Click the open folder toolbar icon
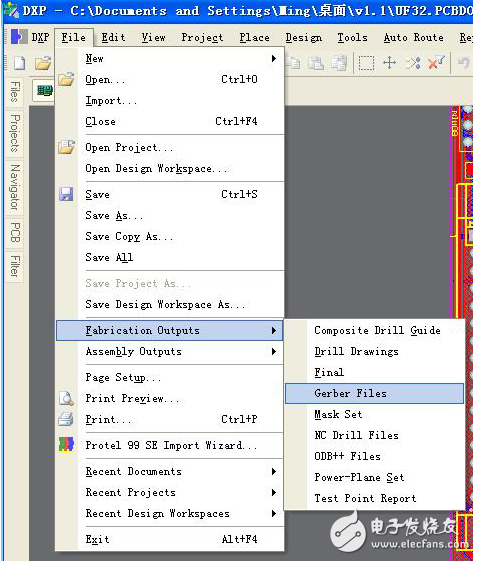 43,64
